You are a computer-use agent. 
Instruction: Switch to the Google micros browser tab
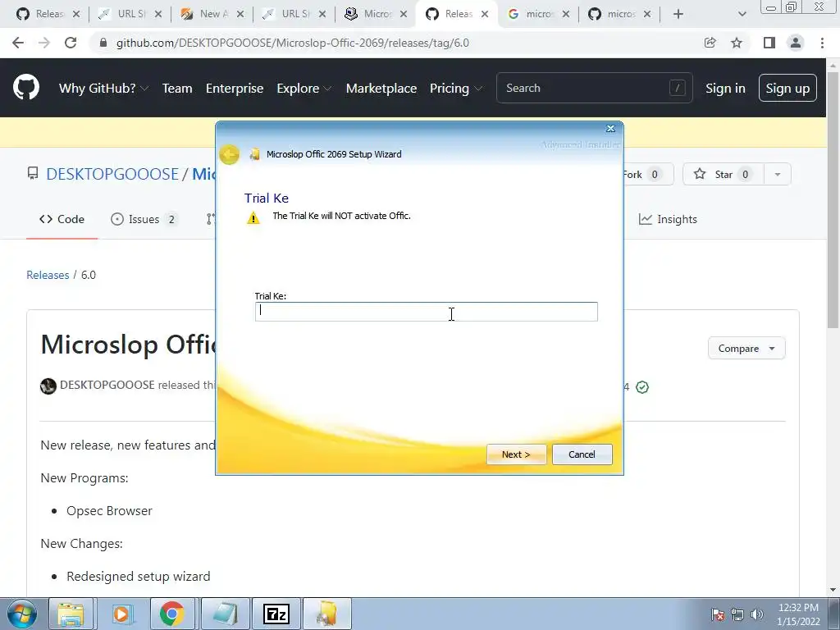click(x=538, y=14)
